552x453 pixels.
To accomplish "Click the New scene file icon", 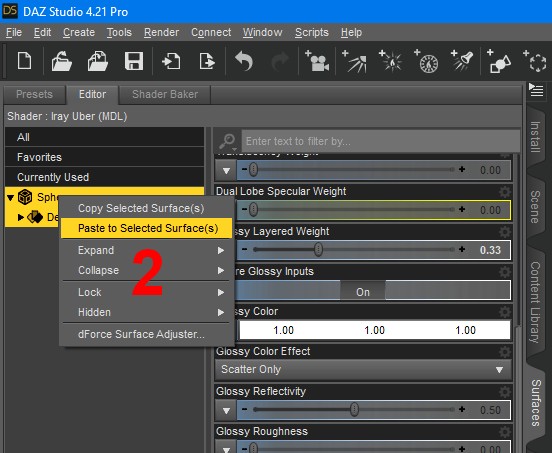I will 24,61.
